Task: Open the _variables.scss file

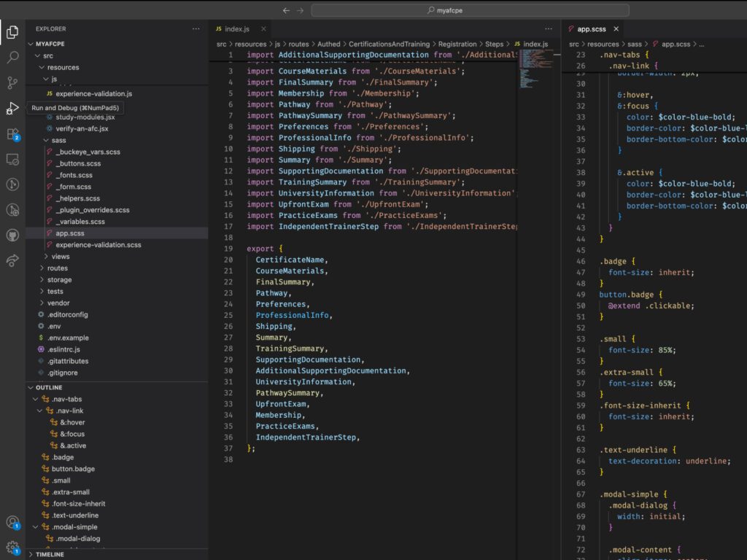Action: tap(80, 222)
